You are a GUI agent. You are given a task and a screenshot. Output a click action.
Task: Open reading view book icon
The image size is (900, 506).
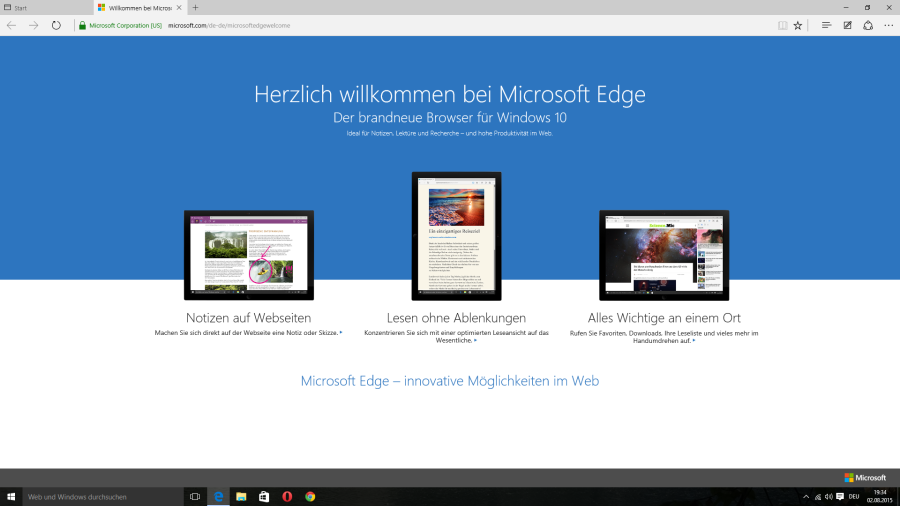click(782, 25)
